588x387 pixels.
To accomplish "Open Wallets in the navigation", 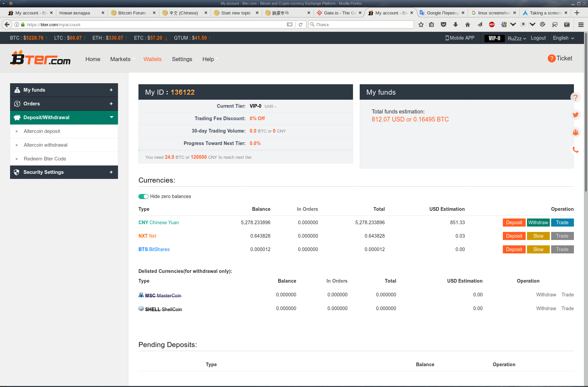I will 153,59.
